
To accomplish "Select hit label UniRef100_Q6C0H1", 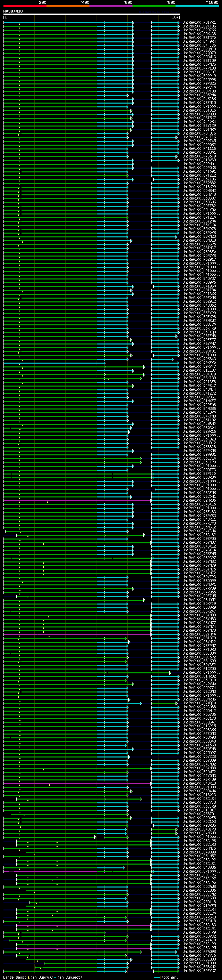I will coord(199,496).
